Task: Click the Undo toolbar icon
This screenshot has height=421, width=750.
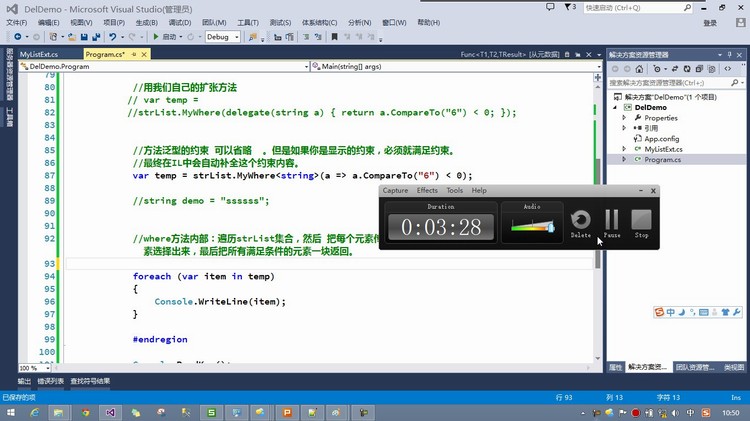Action: pos(112,37)
